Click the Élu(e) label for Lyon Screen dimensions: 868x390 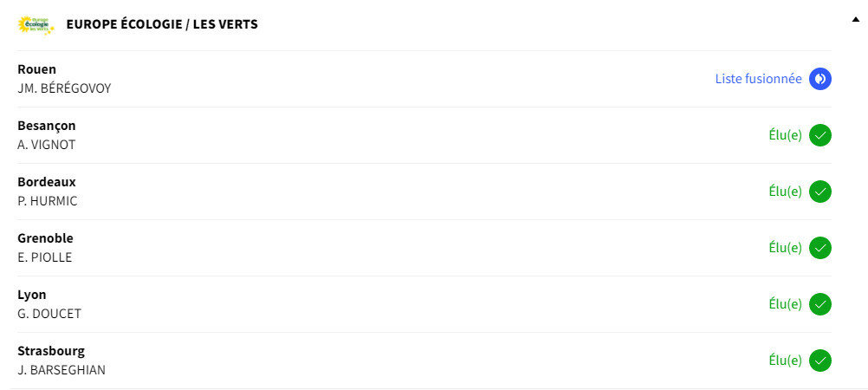785,304
